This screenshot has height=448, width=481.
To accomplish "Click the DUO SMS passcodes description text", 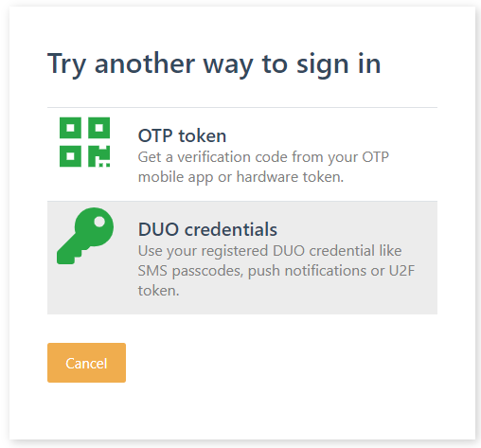I will click(276, 271).
